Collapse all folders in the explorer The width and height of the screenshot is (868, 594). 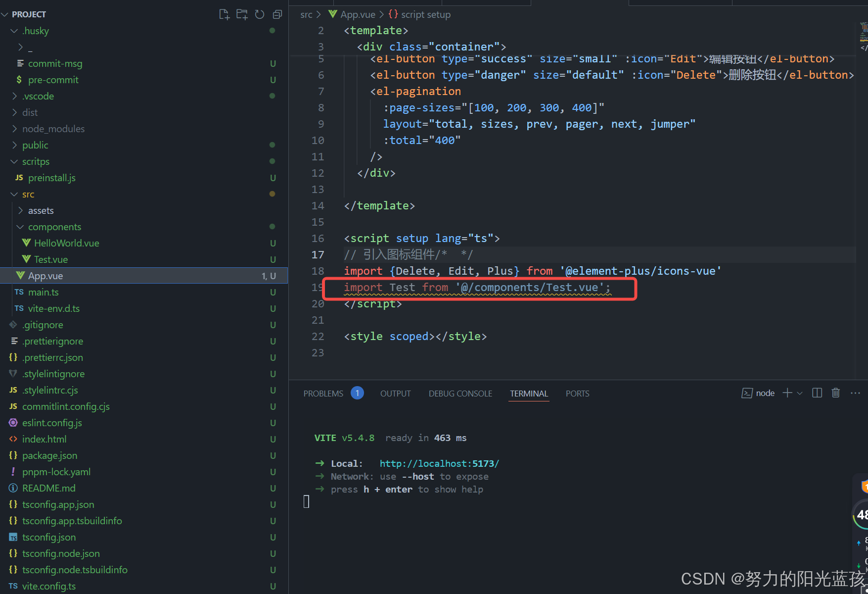tap(277, 14)
